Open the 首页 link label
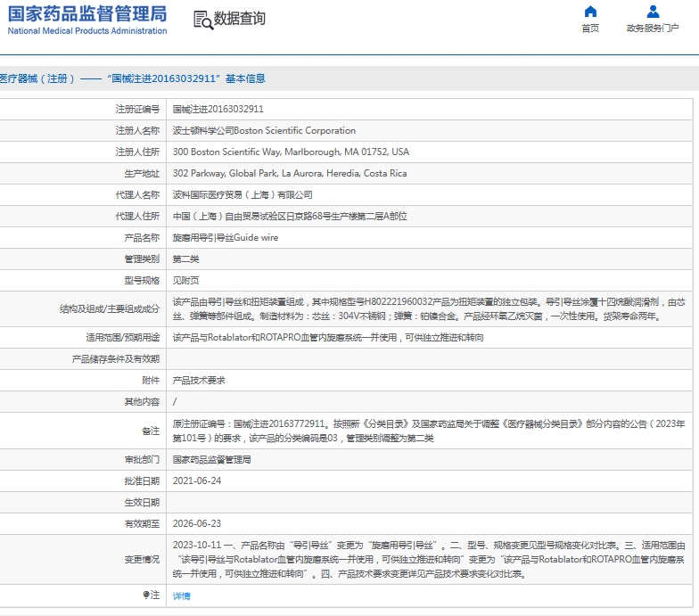This screenshot has width=699, height=616. tap(590, 29)
